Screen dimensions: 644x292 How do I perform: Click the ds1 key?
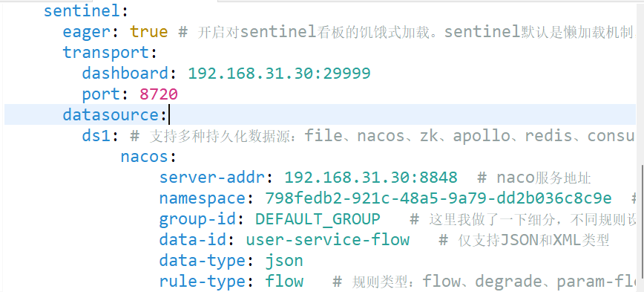click(x=96, y=135)
